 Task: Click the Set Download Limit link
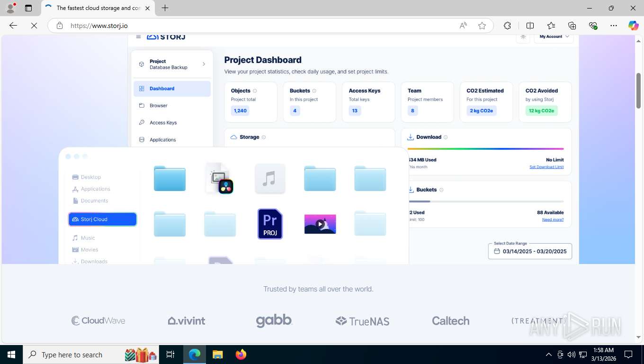pos(546,167)
